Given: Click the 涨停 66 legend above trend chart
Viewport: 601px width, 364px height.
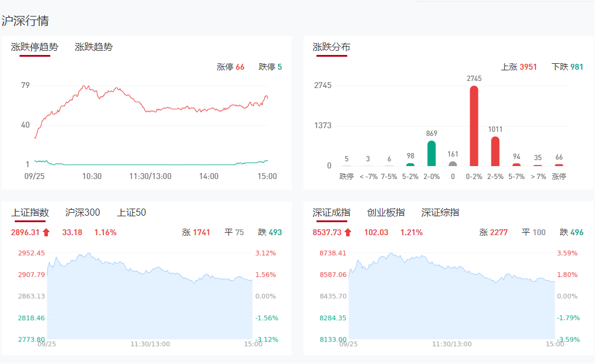Looking at the screenshot, I should click(x=230, y=67).
